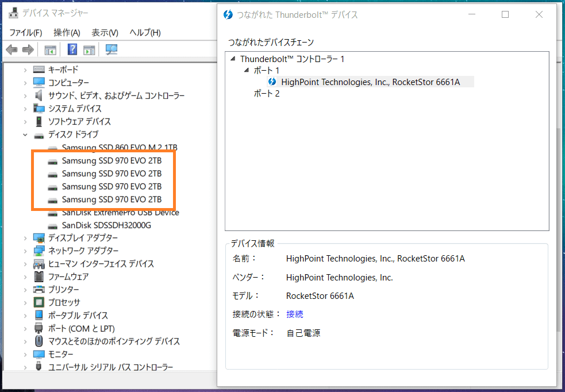565x392 pixels.
Task: Open the 操作(A) menu
Action: point(67,33)
